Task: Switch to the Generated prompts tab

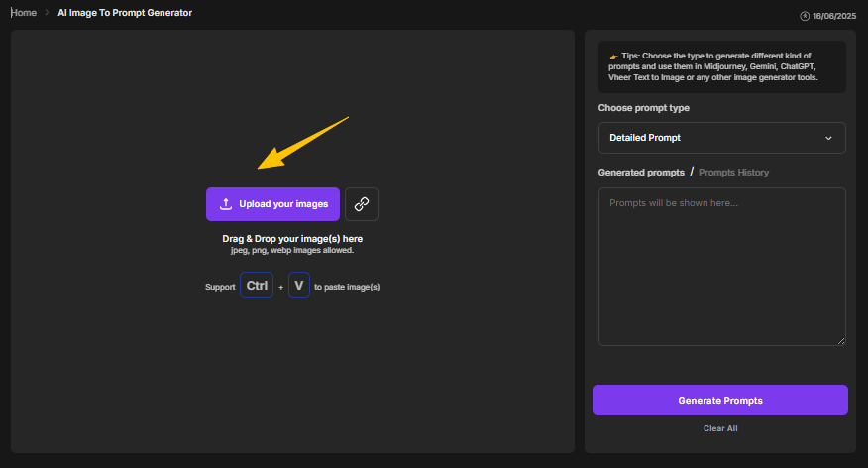Action: click(640, 173)
